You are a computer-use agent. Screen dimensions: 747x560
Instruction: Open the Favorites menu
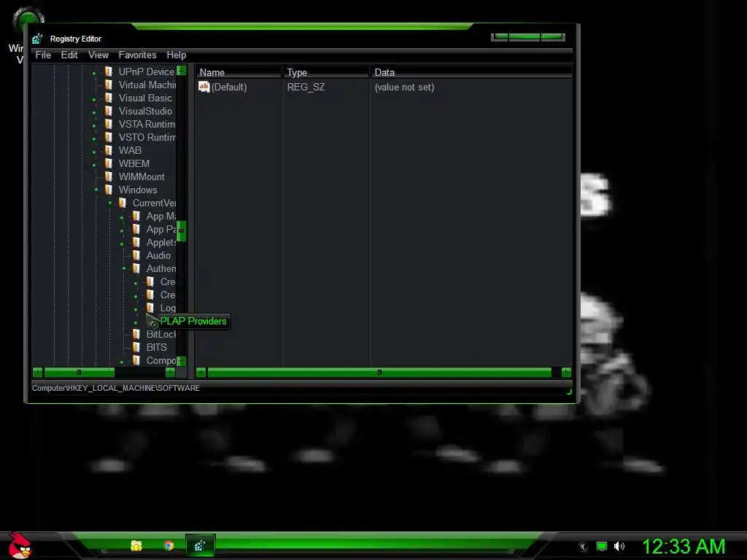(x=137, y=55)
